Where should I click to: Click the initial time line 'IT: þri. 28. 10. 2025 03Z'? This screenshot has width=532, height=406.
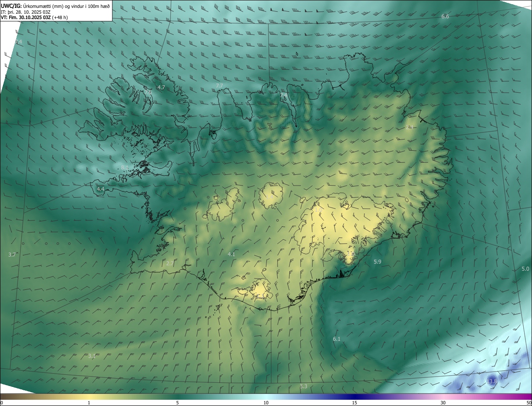[26, 12]
